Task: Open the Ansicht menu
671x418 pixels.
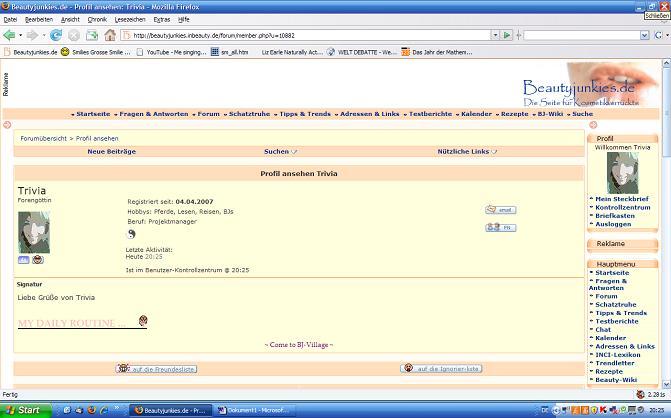Action: coord(70,20)
